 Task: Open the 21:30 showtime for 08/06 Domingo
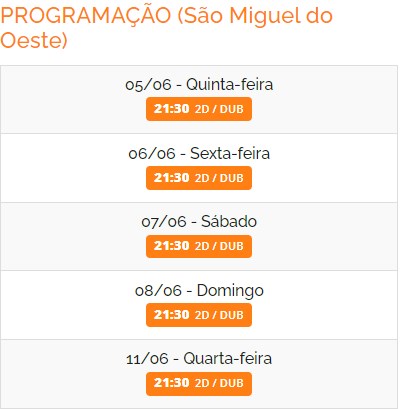coord(199,315)
